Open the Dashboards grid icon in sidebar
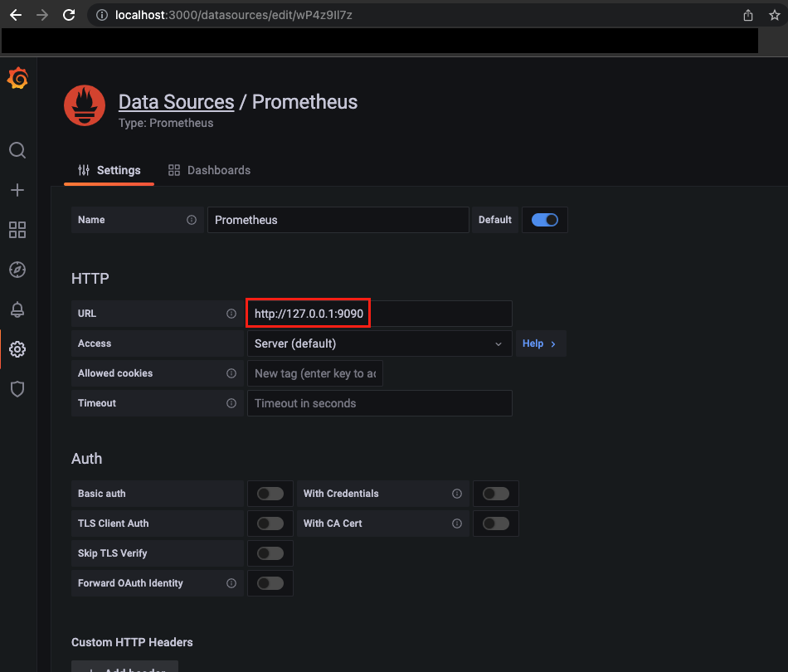Image resolution: width=788 pixels, height=672 pixels. click(17, 230)
